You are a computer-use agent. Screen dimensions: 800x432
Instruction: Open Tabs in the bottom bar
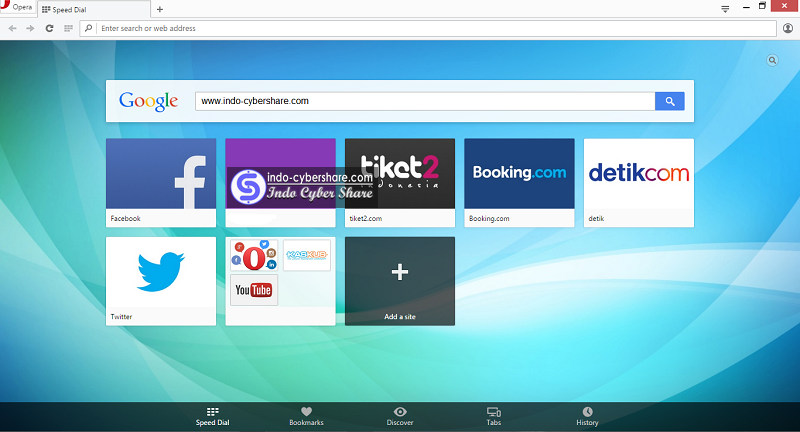tap(493, 416)
